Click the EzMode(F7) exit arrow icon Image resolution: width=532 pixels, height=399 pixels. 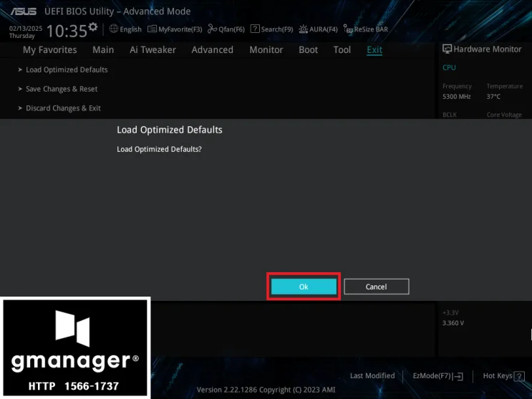click(x=458, y=376)
